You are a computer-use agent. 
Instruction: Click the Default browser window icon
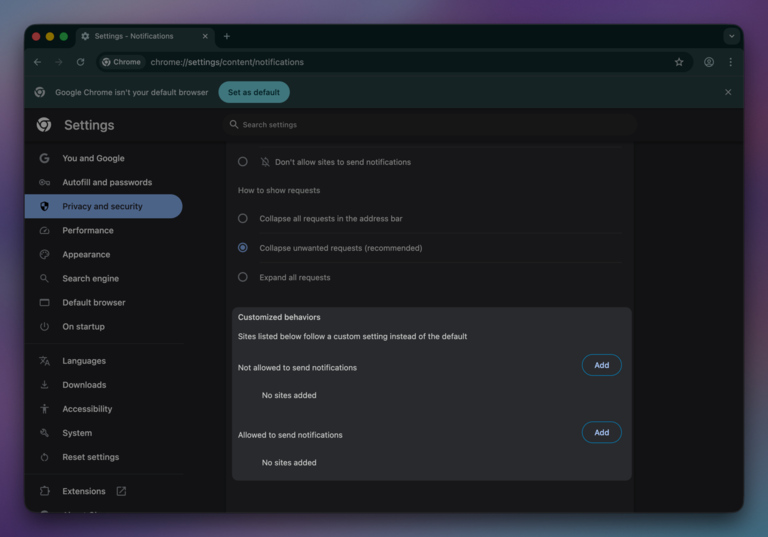(x=45, y=302)
